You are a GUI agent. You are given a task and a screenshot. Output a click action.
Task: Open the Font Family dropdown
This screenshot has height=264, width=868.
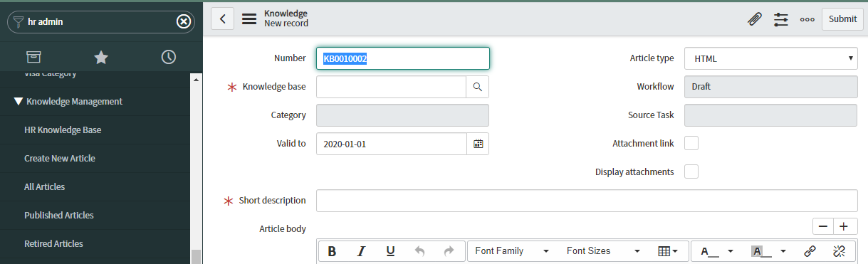(x=512, y=251)
